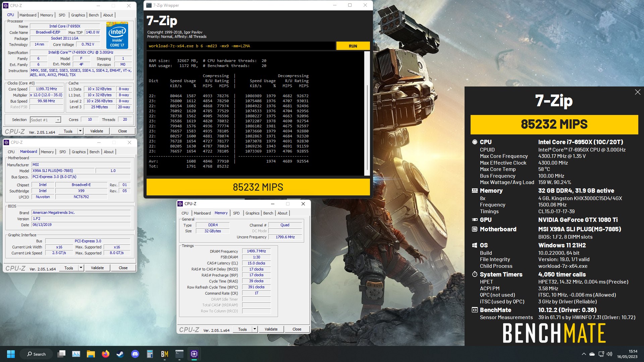
Task: Show hidden system tray icons
Action: [x=584, y=354]
